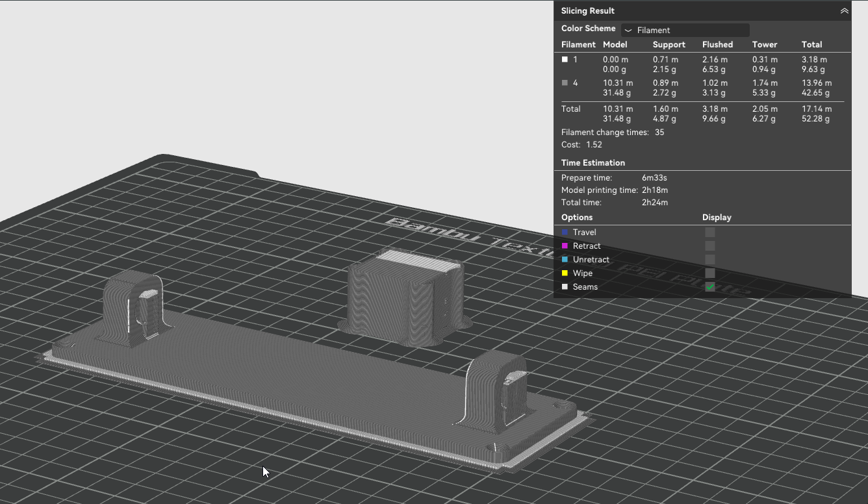Click the cyan Unretract legend icon
The height and width of the screenshot is (504, 868).
565,259
